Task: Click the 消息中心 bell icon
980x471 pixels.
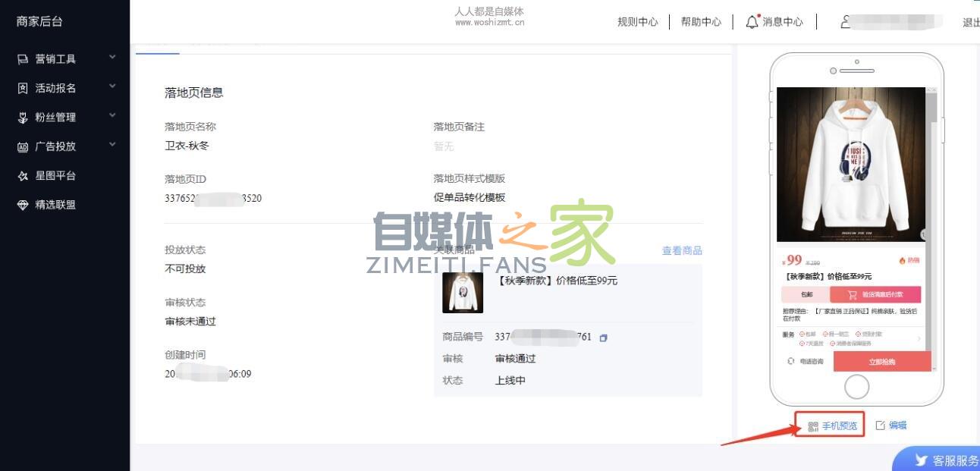Action: pyautogui.click(x=752, y=22)
